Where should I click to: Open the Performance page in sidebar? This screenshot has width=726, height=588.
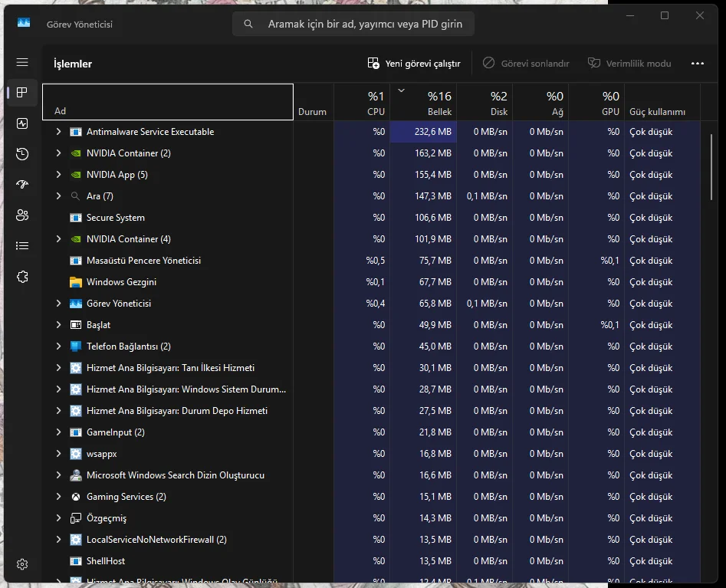pyautogui.click(x=22, y=123)
